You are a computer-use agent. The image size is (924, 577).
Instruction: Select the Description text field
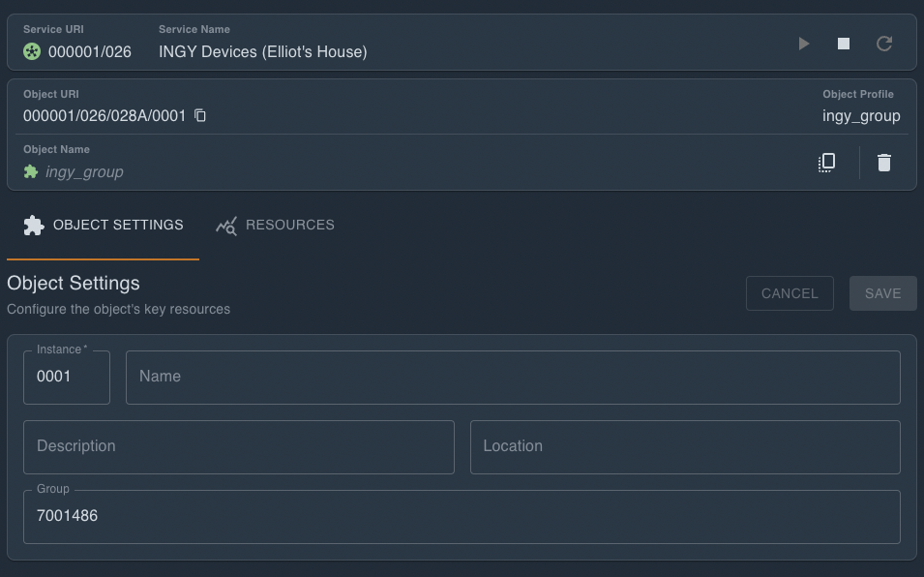pyautogui.click(x=238, y=446)
